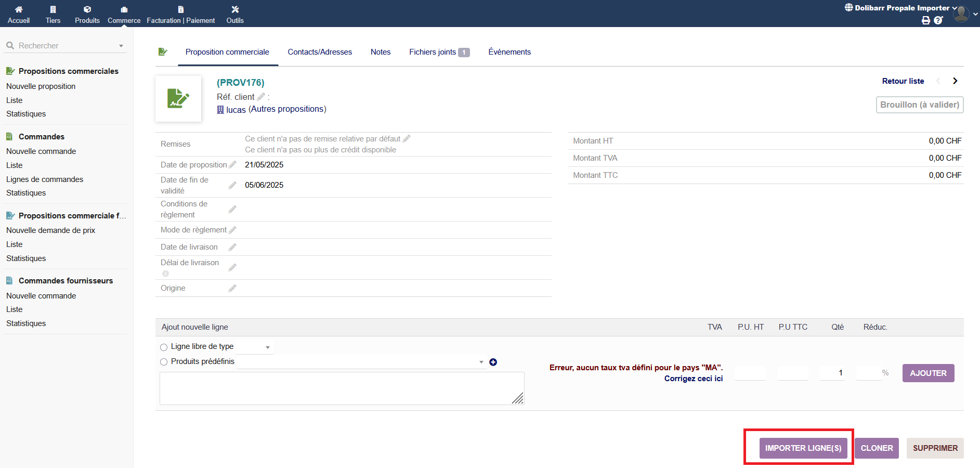
Task: Open the help icon in header
Action: pyautogui.click(x=938, y=20)
